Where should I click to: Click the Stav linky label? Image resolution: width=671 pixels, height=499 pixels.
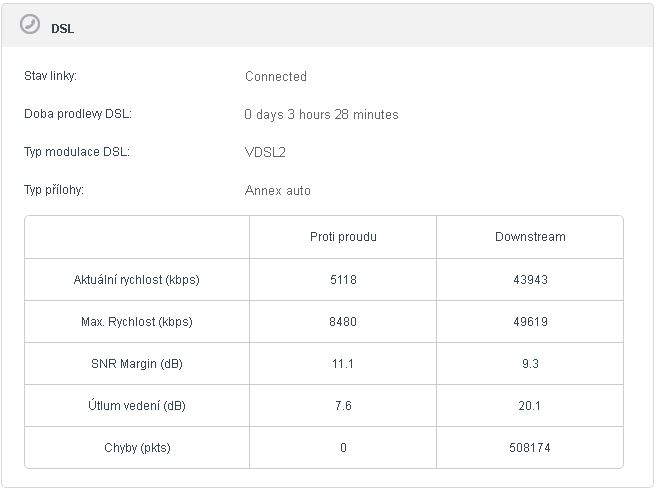(x=50, y=76)
